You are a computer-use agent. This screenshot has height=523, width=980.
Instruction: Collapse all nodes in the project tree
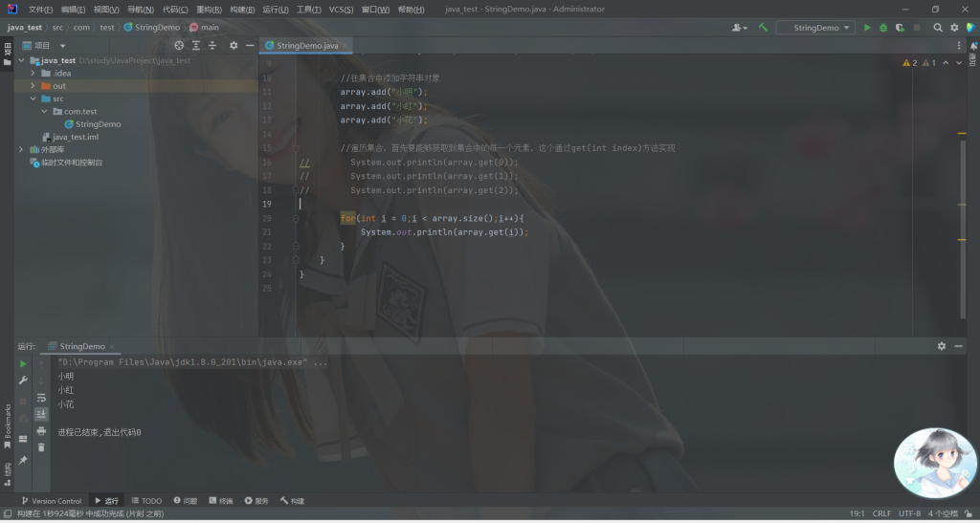212,45
